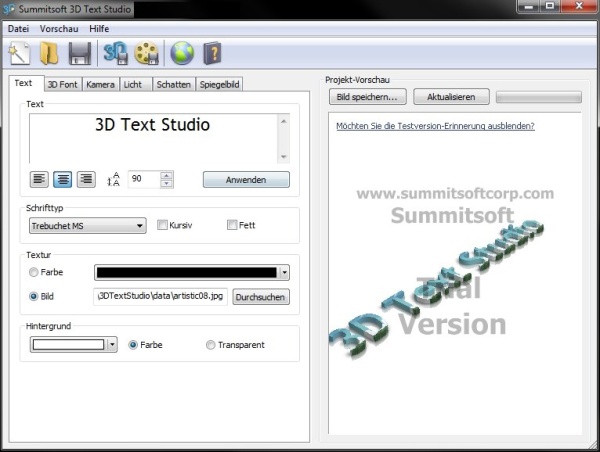This screenshot has width=600, height=452.
Task: Click the Testversion-Erinnerung ausblenden link
Action: point(435,126)
